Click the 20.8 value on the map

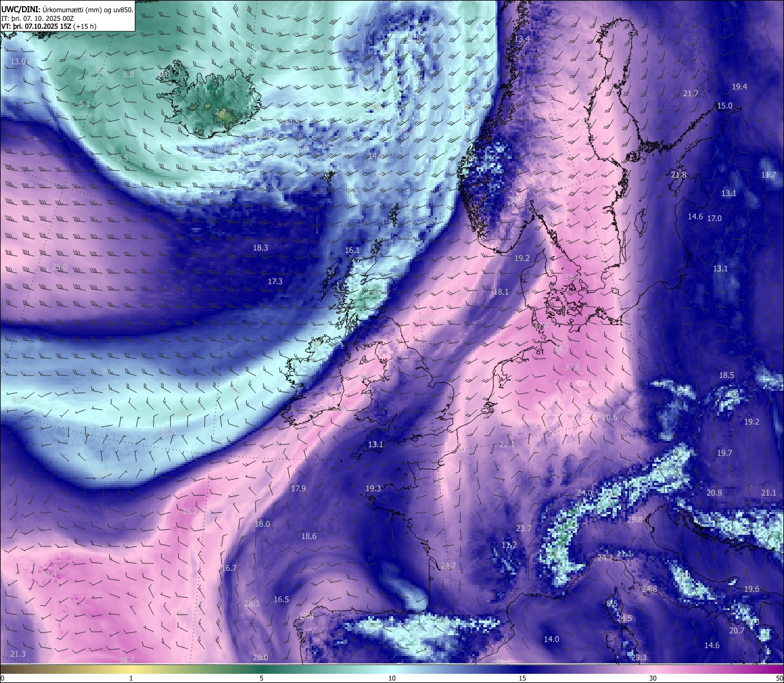click(714, 493)
